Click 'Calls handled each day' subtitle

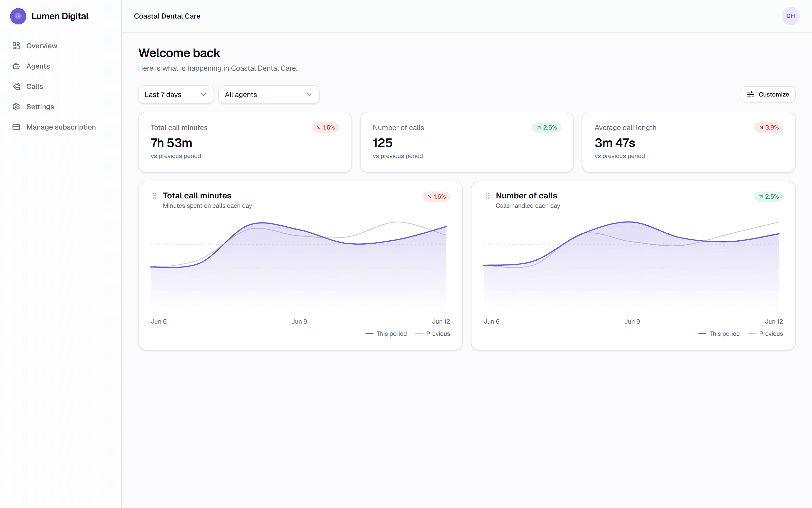pyautogui.click(x=528, y=206)
